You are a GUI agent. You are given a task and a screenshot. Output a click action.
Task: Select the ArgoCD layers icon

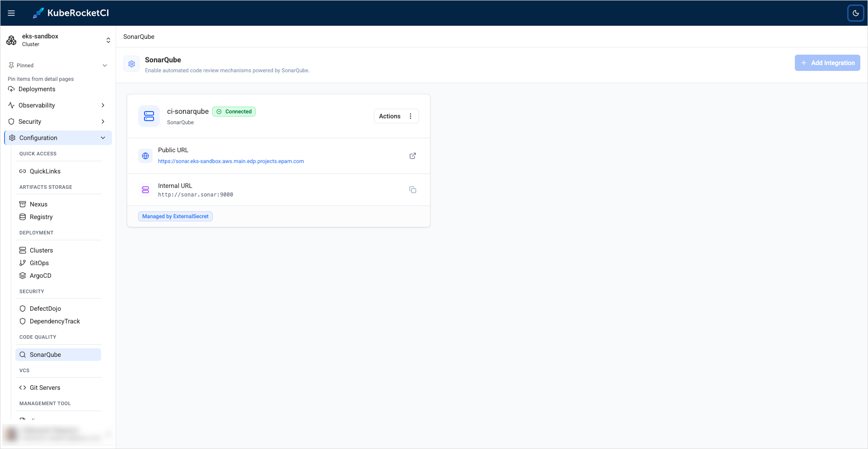23,276
